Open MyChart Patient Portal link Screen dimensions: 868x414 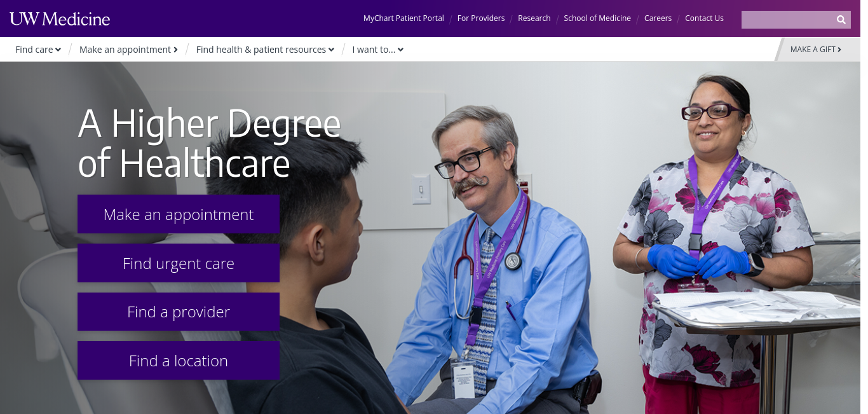[x=403, y=18]
